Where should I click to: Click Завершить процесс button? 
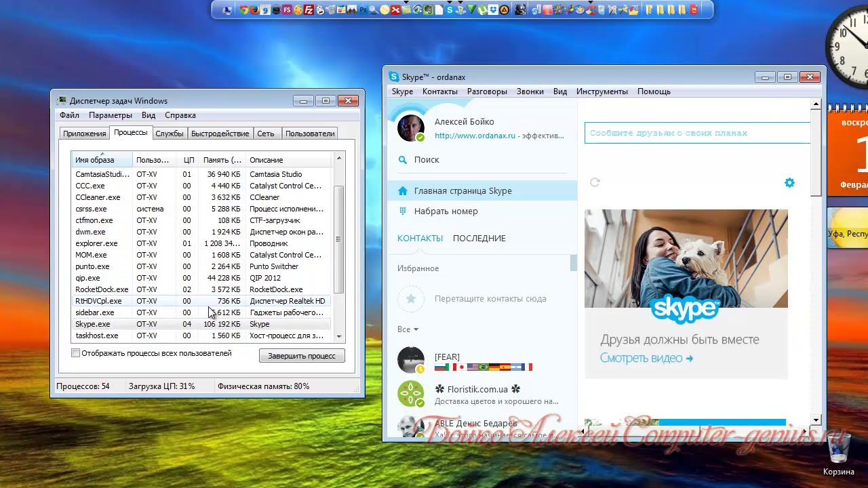click(x=302, y=356)
